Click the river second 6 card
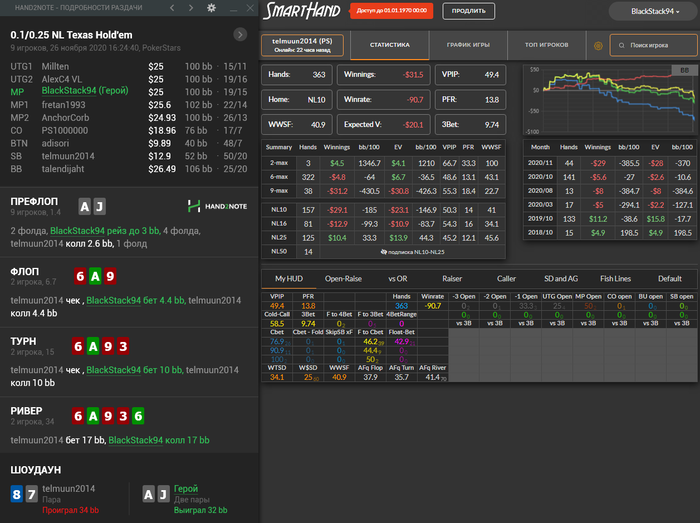 [x=138, y=416]
